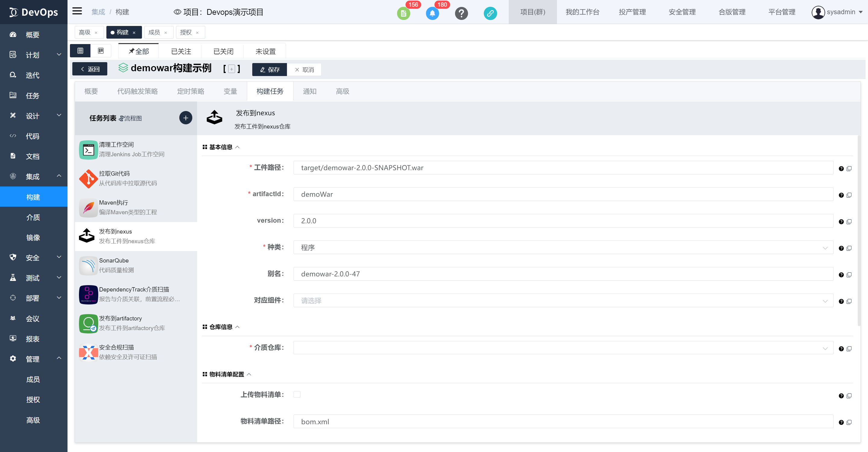Enable the 上传物料清单 checkbox
Screen dimensions: 868x452
pos(297,394)
